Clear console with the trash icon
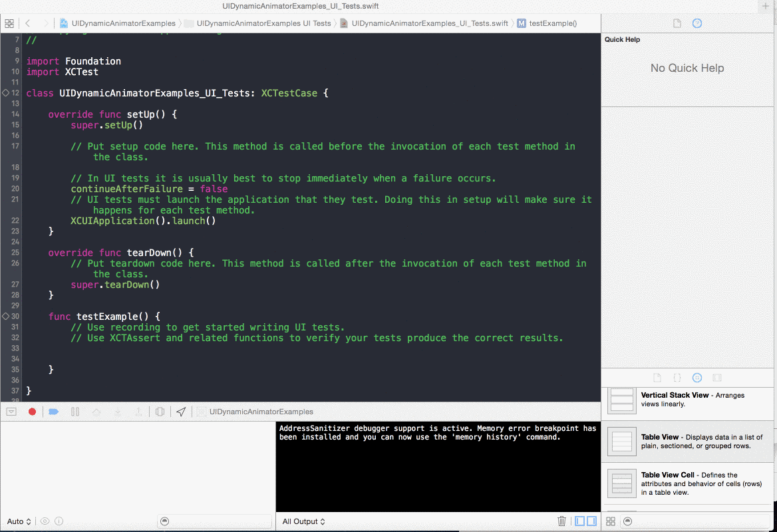The image size is (777, 532). [x=561, y=521]
